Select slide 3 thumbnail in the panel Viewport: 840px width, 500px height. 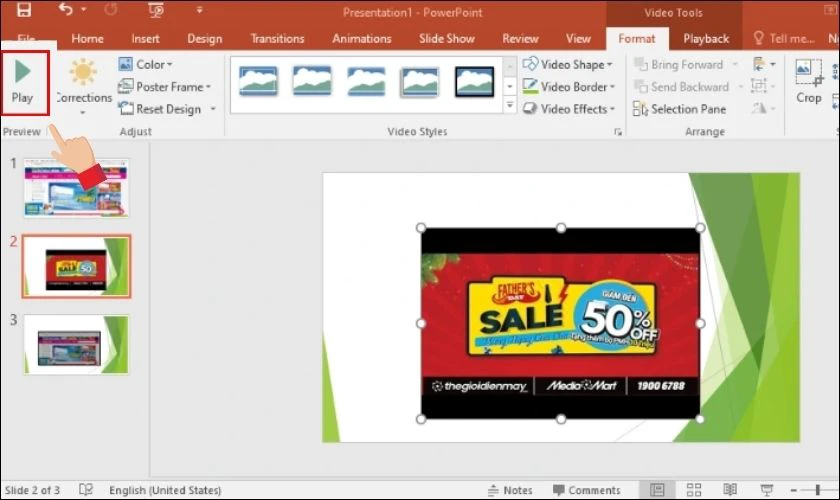tap(76, 345)
